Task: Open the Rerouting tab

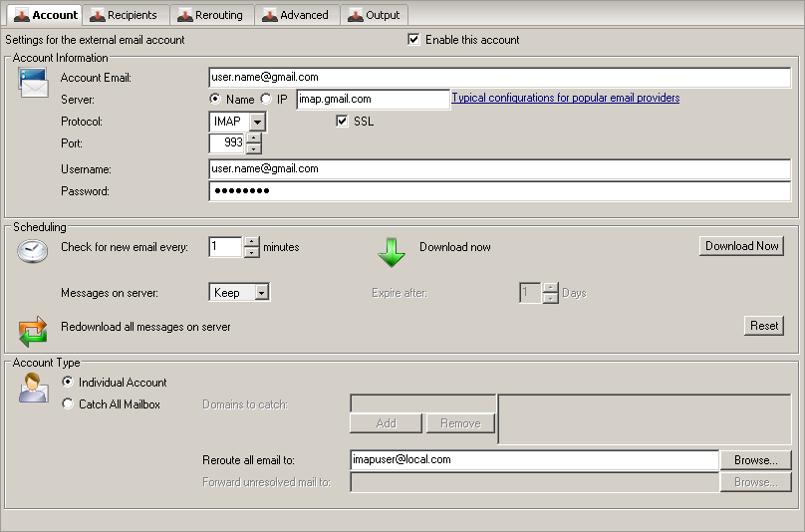Action: coord(210,15)
